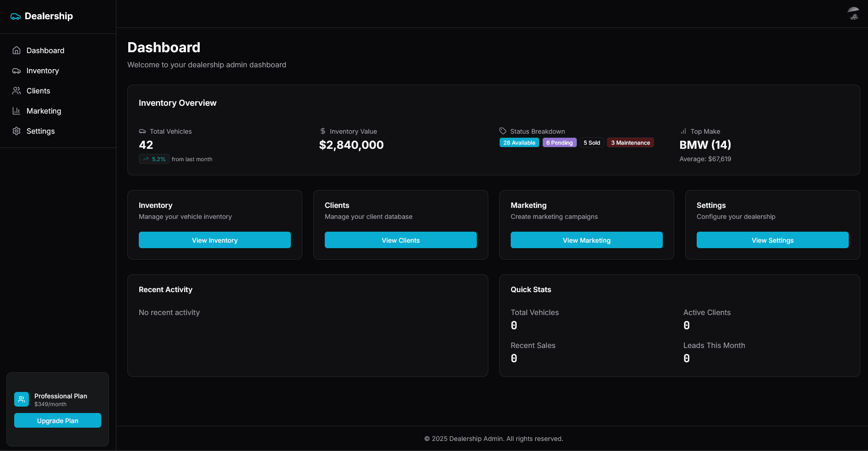Open the user avatar in top right
The height and width of the screenshot is (451, 868).
tap(853, 14)
